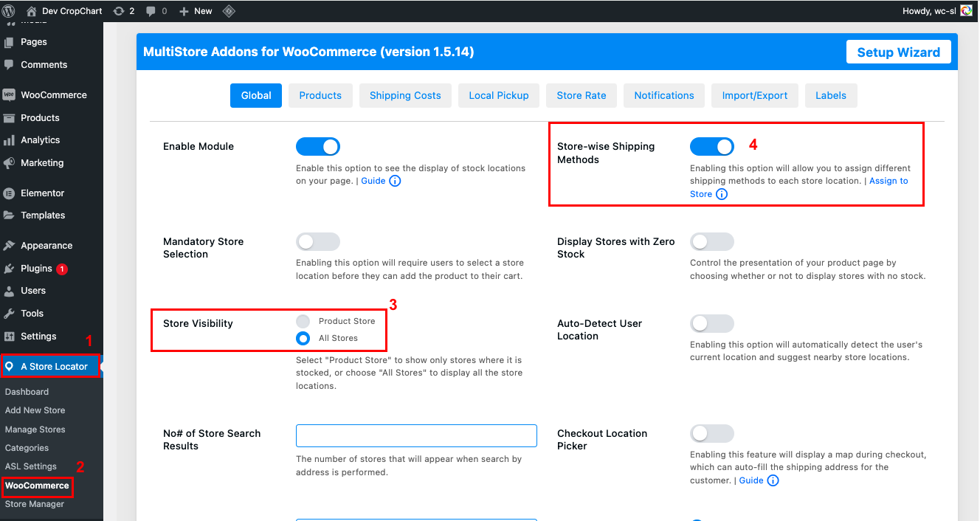Open Guide link under Checkout Location Picker

(751, 480)
